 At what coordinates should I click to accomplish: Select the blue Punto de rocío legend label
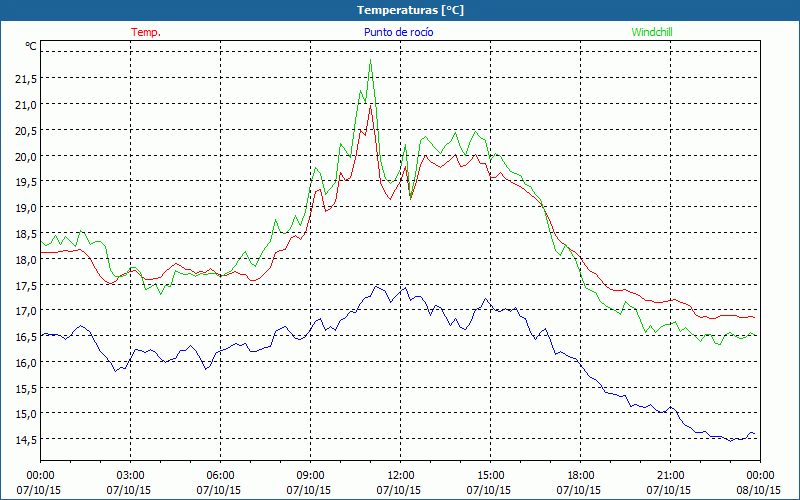coord(398,32)
